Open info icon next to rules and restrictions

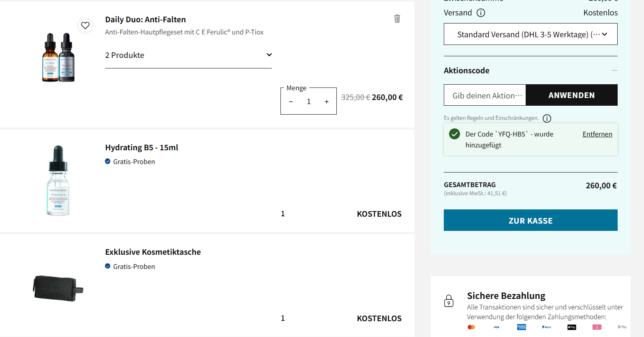click(547, 118)
